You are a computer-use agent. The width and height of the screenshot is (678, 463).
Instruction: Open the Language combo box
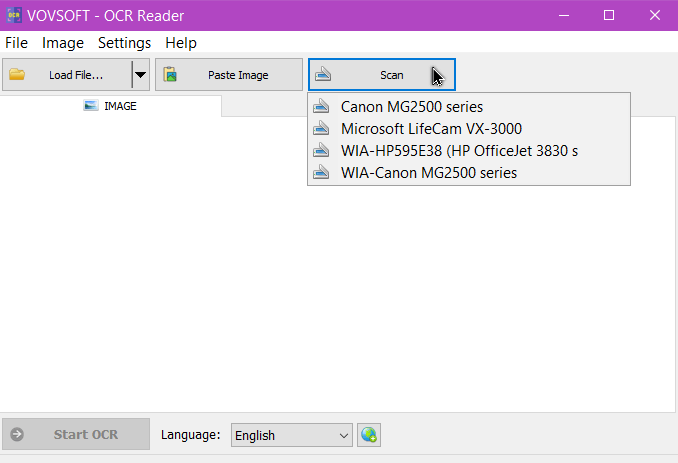coord(292,435)
